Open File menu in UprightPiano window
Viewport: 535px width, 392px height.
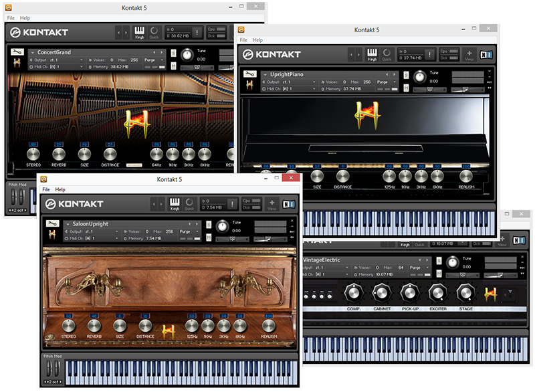tap(243, 40)
